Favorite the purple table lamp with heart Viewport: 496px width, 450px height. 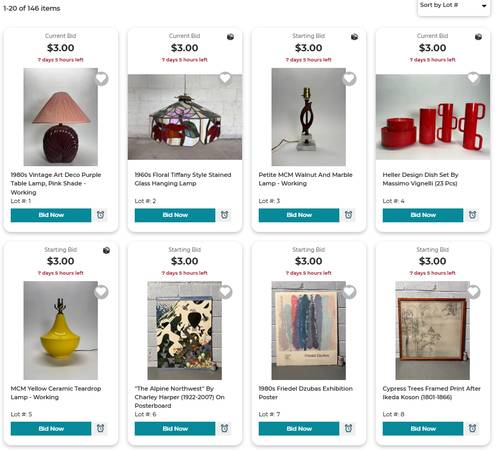tap(101, 79)
